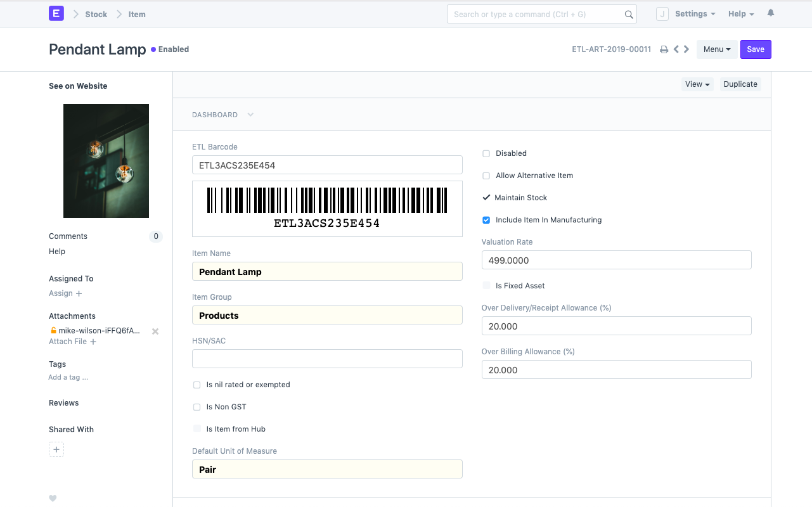Open the Help menu
The height and width of the screenshot is (507, 812).
(x=740, y=14)
